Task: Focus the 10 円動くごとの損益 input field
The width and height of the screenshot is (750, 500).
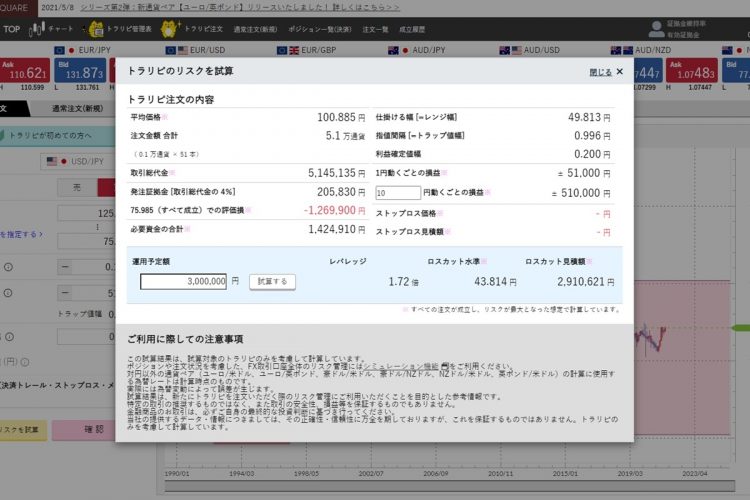Action: (398, 193)
